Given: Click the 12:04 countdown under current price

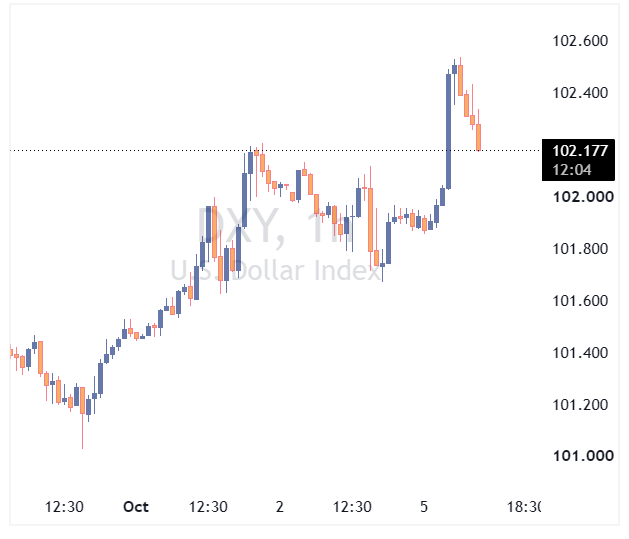Looking at the screenshot, I should 572,170.
